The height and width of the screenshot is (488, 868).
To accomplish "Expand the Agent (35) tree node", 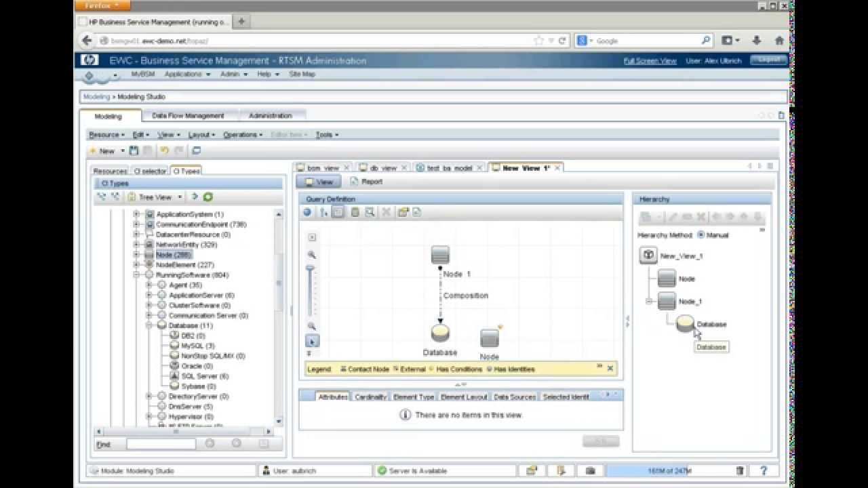I will (149, 285).
